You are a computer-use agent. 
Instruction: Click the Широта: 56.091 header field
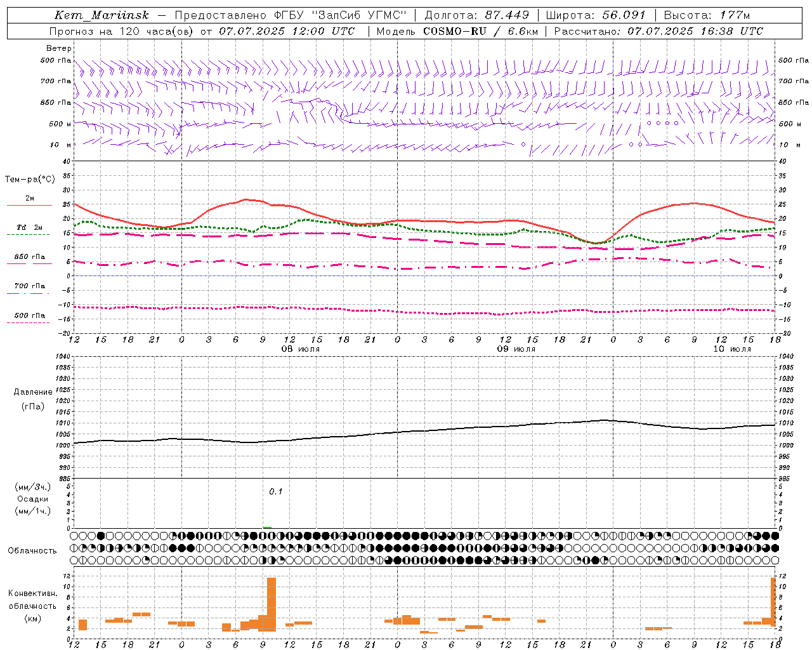pos(596,15)
